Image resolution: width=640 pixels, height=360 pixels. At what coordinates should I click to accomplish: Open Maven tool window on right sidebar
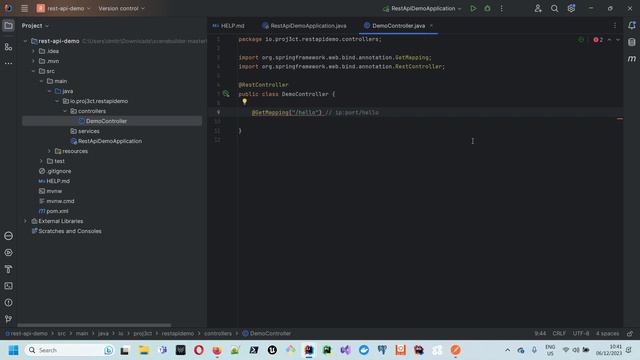pyautogui.click(x=632, y=59)
